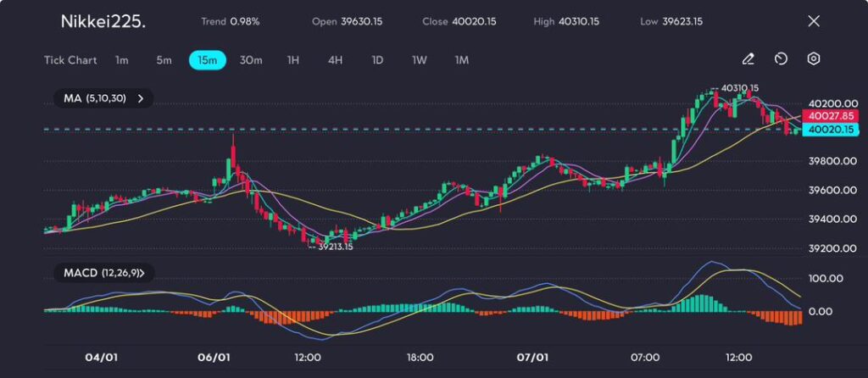Change the chart to 1W weekly
The width and height of the screenshot is (868, 378).
point(420,60)
